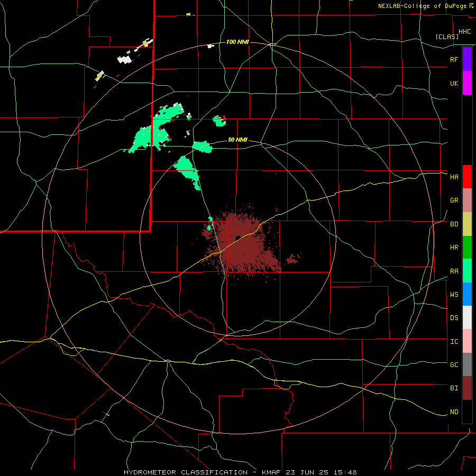
Task: Click the UK legend label
Action: tap(454, 83)
